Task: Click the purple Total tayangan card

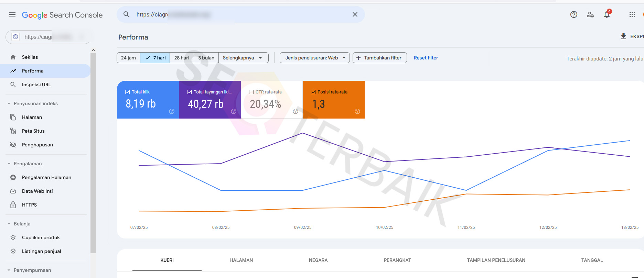Action: (x=210, y=100)
